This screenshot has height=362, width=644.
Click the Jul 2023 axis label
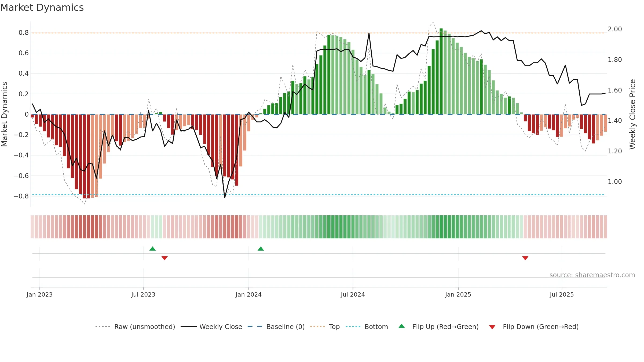143,294
